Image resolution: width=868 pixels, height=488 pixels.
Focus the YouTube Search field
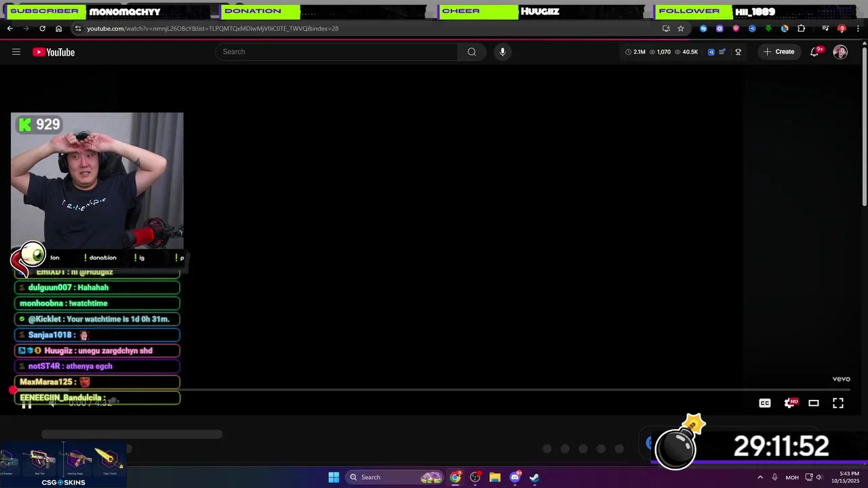(337, 52)
